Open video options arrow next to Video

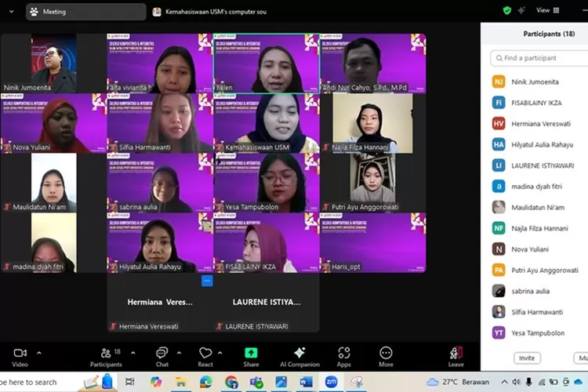(x=39, y=353)
